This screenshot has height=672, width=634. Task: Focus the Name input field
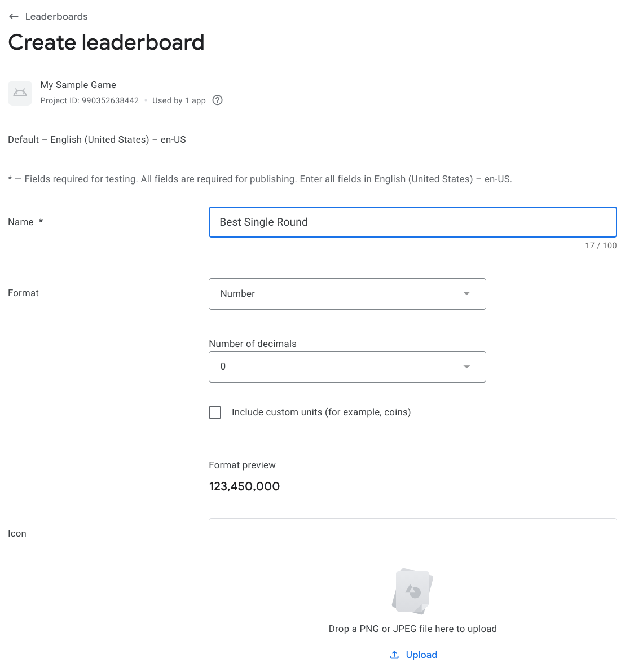pos(412,222)
